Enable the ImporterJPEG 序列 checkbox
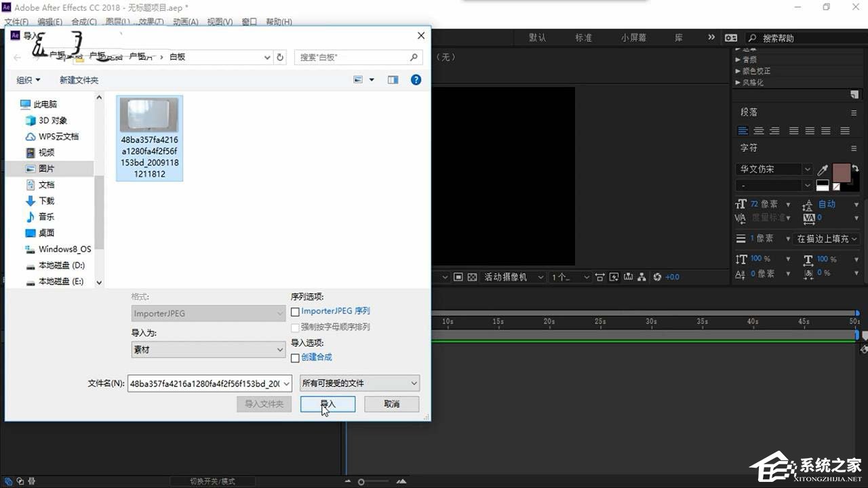The height and width of the screenshot is (488, 868). click(x=295, y=312)
